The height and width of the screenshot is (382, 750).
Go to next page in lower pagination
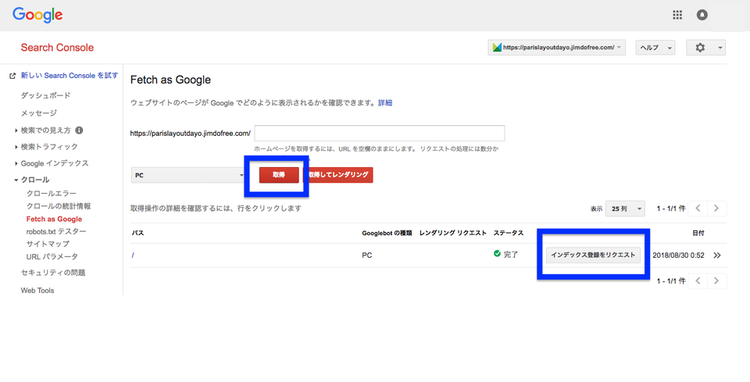(717, 281)
